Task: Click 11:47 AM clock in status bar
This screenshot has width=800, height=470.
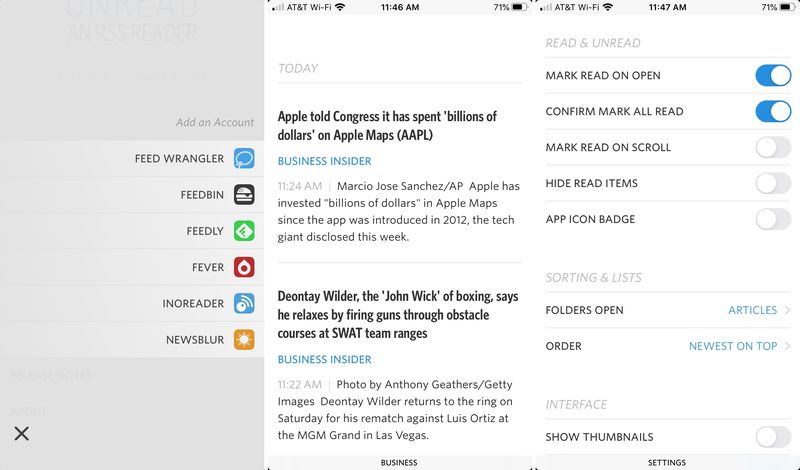Action: (667, 7)
